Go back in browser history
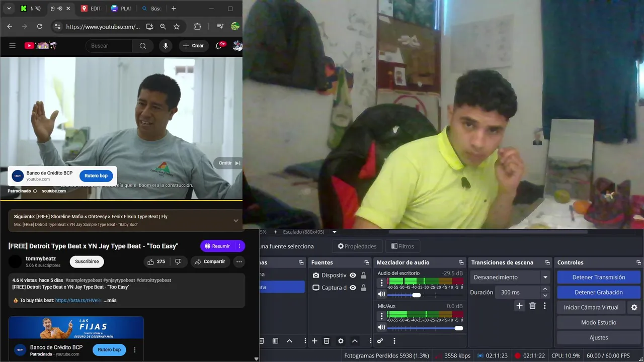The image size is (644, 362). point(10,26)
